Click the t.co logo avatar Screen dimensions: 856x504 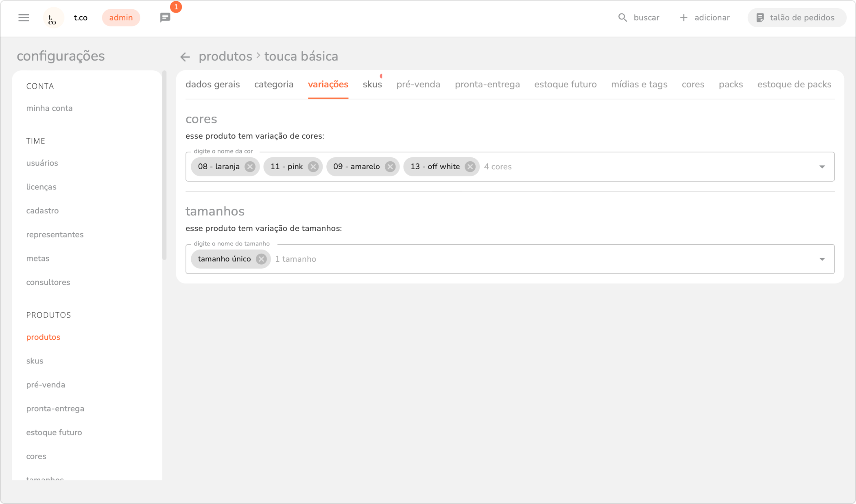53,18
